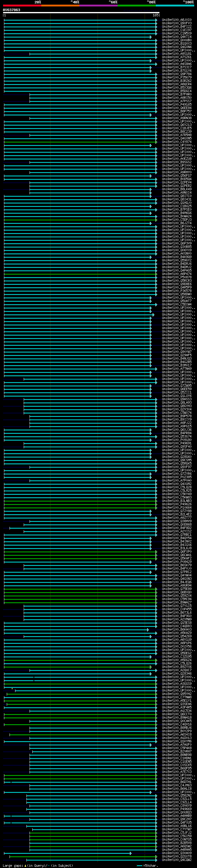
Task: Open hit UniRef100_A8J0I0
Action: (x=176, y=20)
